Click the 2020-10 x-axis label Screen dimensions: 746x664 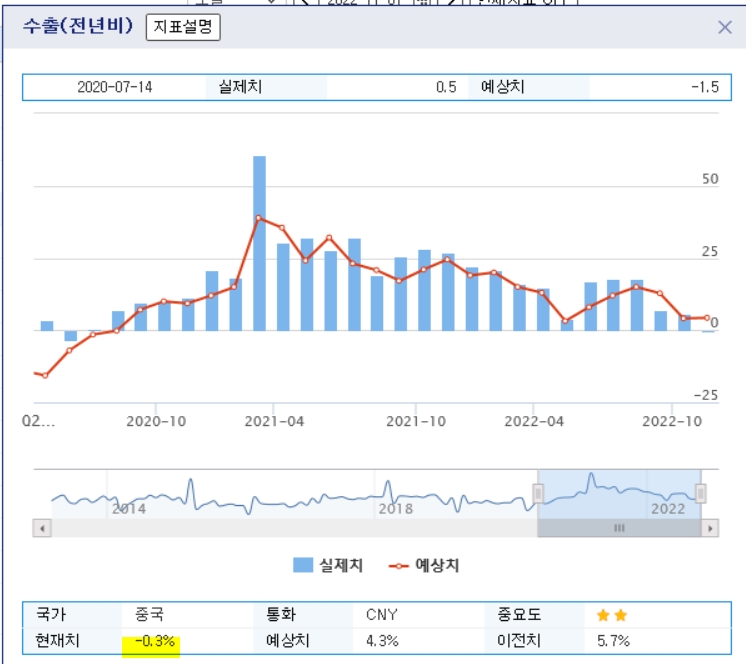pos(156,421)
